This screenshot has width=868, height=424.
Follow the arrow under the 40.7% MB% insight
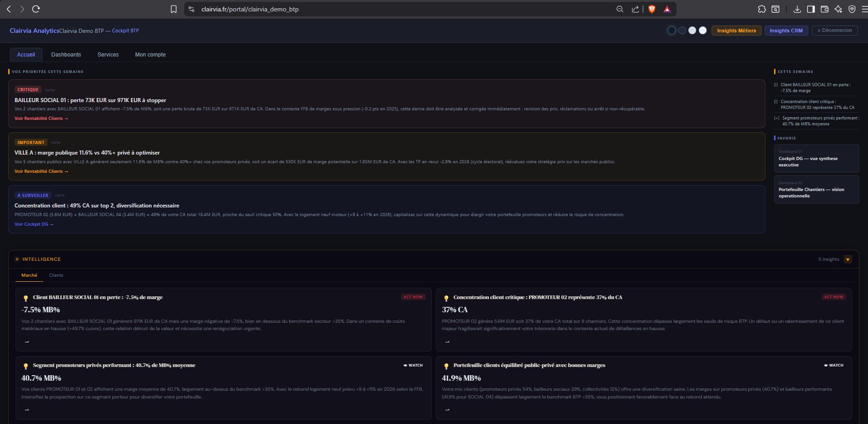26,409
